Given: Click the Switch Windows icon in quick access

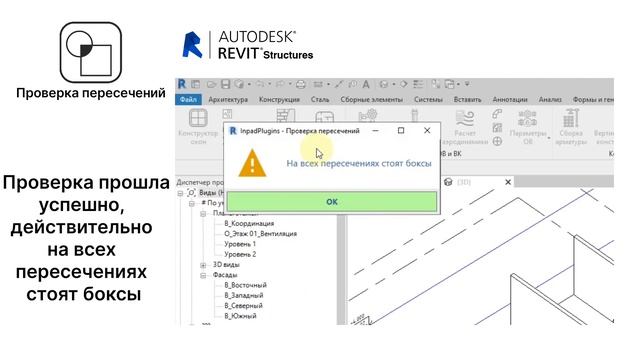Looking at the screenshot, I should tap(449, 84).
